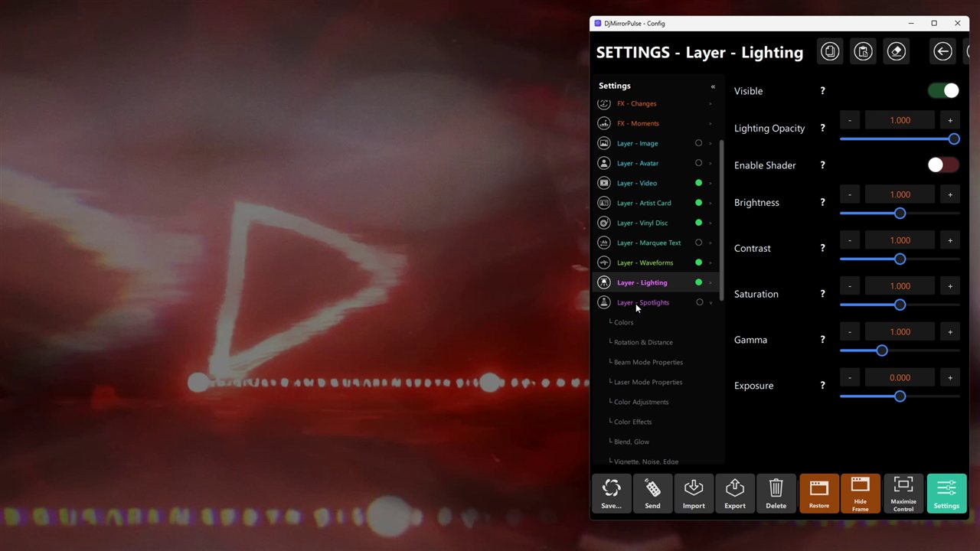980x551 pixels.
Task: Open Blend, Glow sub-item
Action: (631, 442)
